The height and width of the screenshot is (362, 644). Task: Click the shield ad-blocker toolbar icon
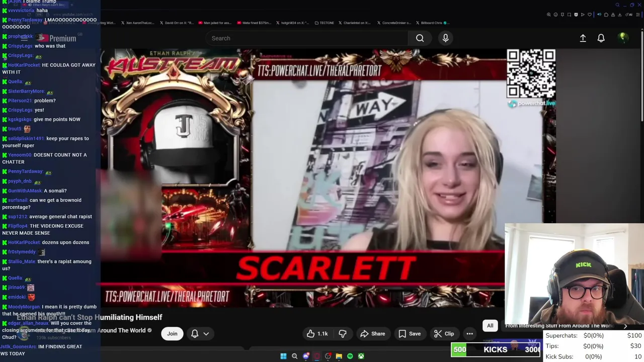[576, 15]
